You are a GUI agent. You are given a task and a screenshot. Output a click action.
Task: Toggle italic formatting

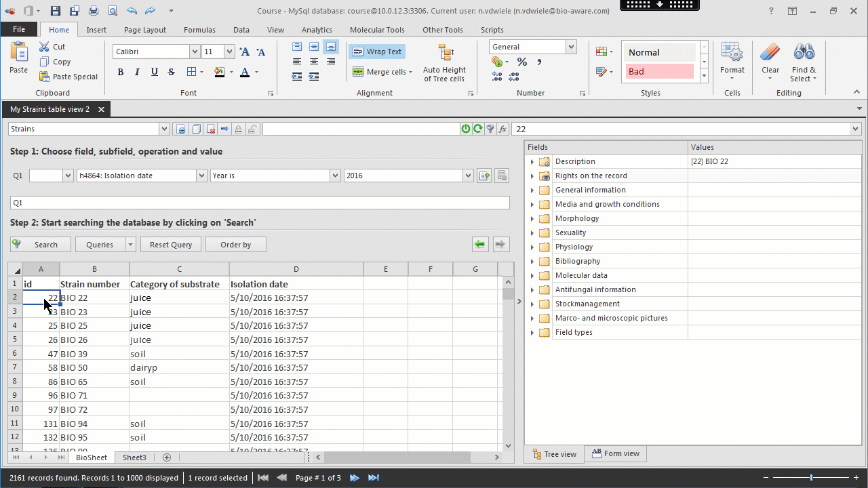(138, 72)
